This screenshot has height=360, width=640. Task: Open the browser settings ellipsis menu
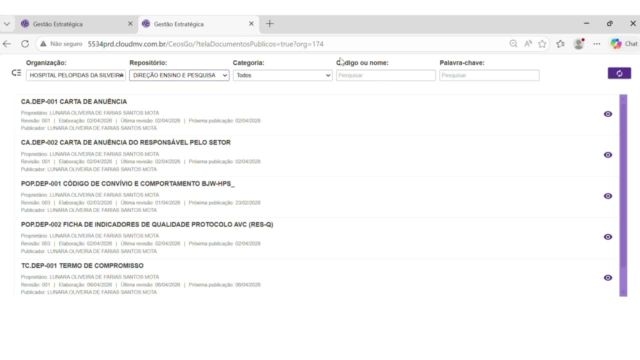tap(597, 44)
